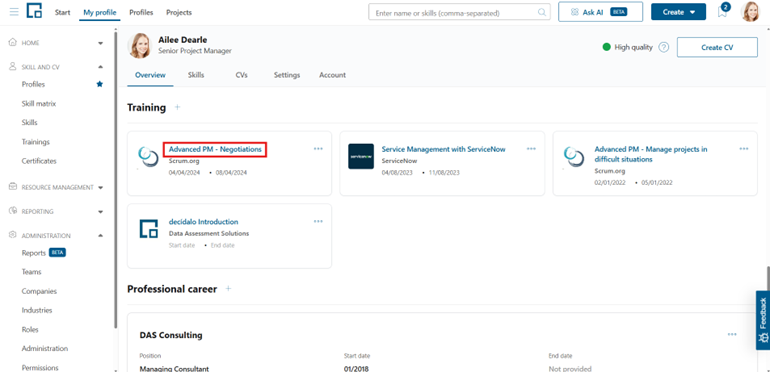Click the Create CV button
Screen dimensions: 770x372
click(x=717, y=48)
